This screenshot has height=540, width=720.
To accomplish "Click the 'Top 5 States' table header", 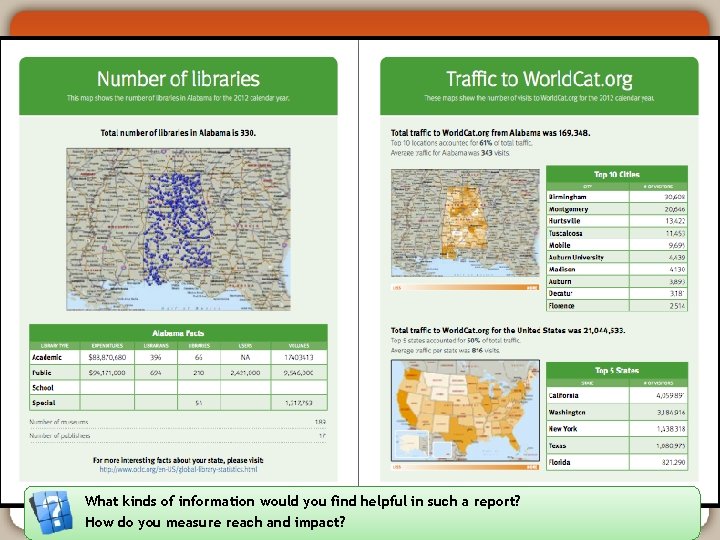I will (617, 370).
